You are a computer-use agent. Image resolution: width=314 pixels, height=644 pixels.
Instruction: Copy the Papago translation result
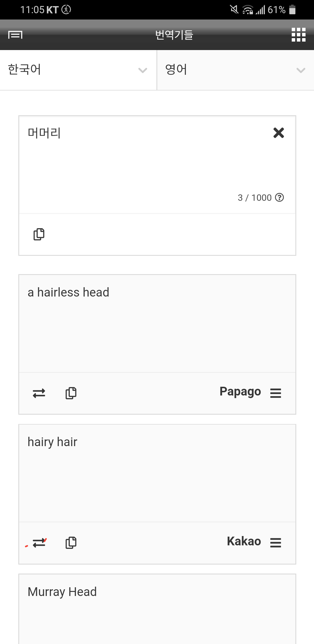coord(71,393)
